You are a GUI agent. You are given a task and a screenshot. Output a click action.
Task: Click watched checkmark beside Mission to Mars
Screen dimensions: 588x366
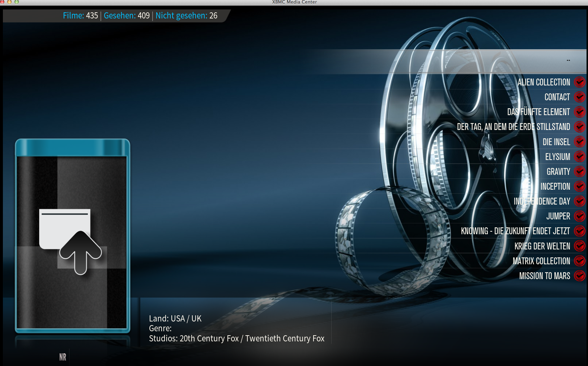click(580, 276)
